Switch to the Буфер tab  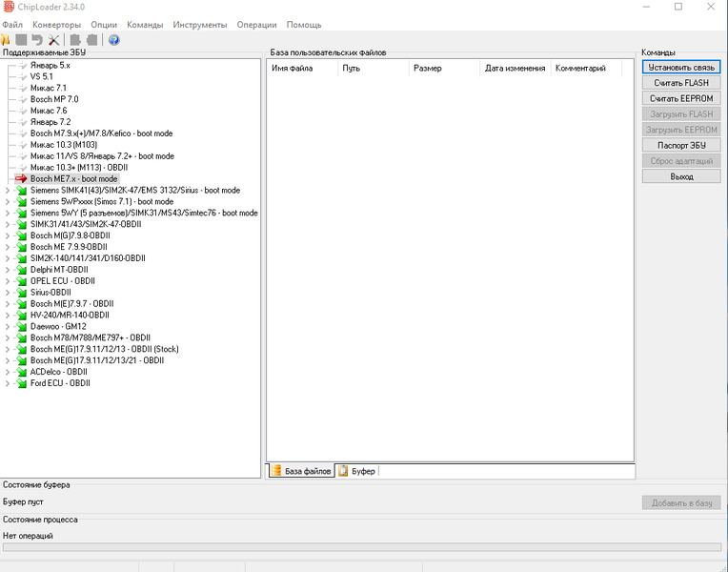pyautogui.click(x=357, y=472)
